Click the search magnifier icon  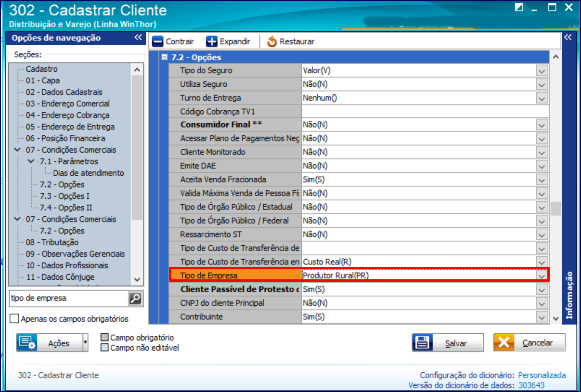tap(136, 299)
